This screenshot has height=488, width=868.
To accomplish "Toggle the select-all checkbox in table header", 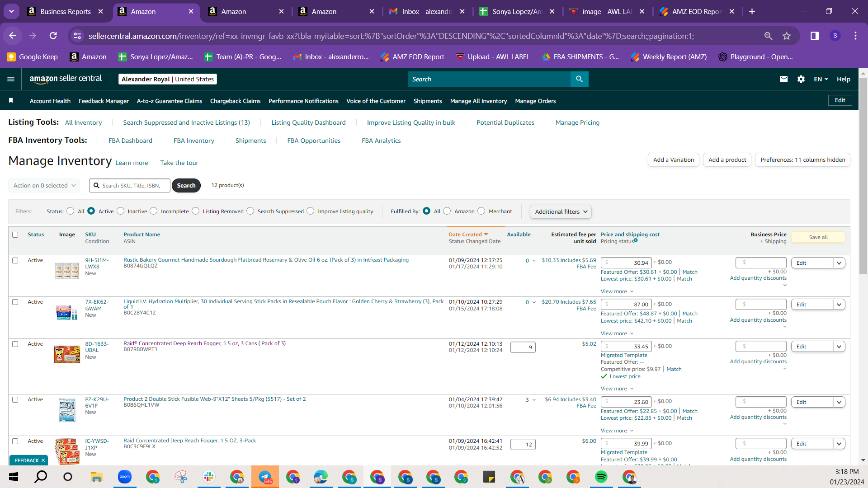I will pyautogui.click(x=15, y=235).
